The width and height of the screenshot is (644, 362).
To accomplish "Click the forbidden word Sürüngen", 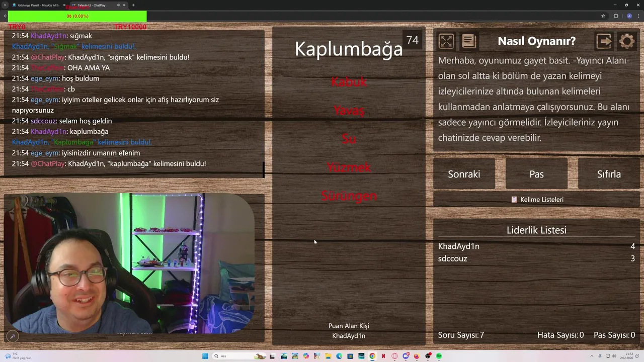I will tap(349, 196).
